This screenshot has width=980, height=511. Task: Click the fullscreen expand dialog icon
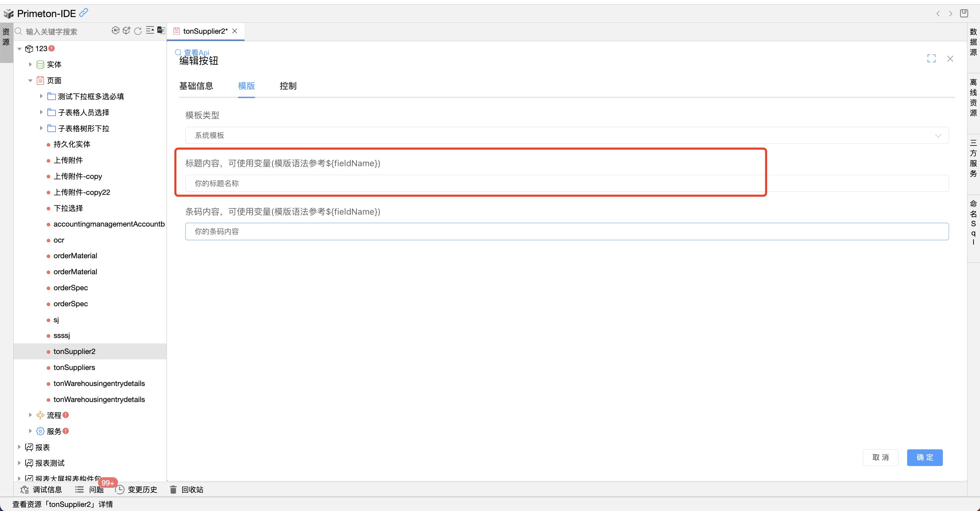point(931,59)
